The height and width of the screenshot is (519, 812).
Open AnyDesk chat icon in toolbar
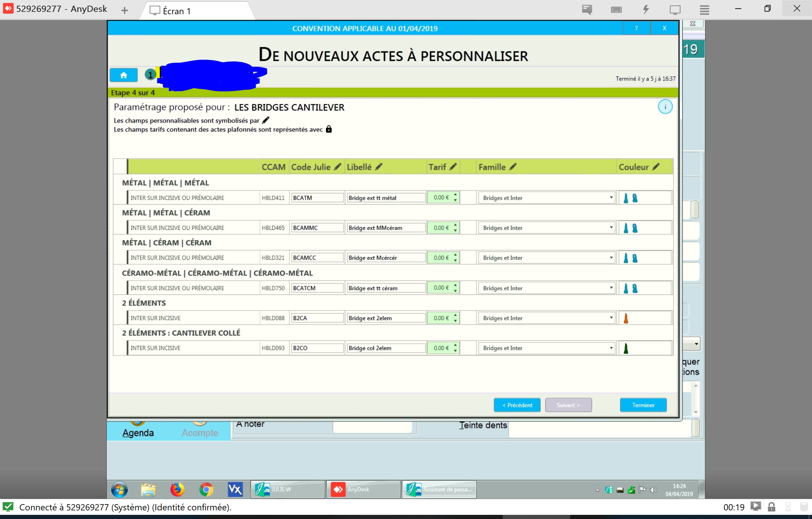click(x=587, y=10)
